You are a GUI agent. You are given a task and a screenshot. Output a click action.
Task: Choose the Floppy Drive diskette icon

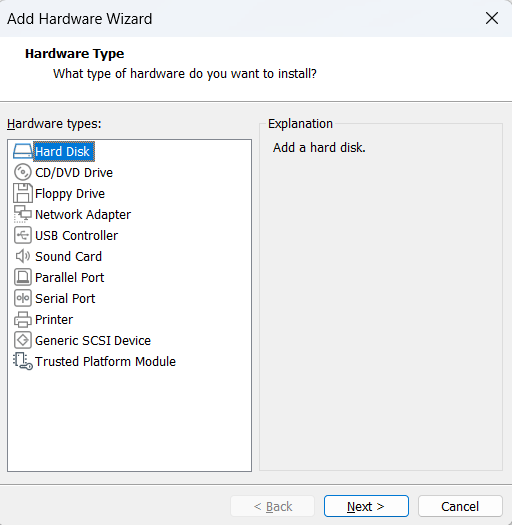point(23,193)
